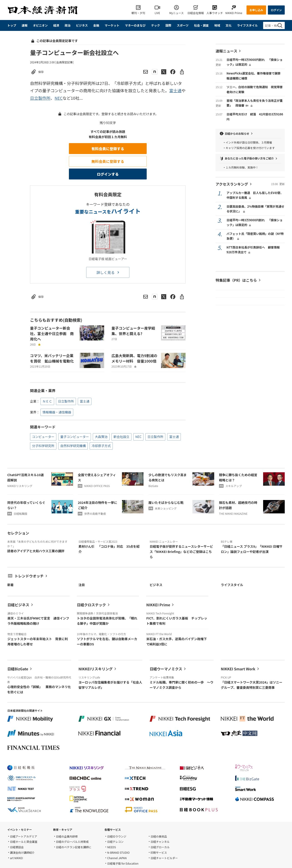
Task: Open the 日経アートアカデミア footer link
Action: tap(23, 836)
